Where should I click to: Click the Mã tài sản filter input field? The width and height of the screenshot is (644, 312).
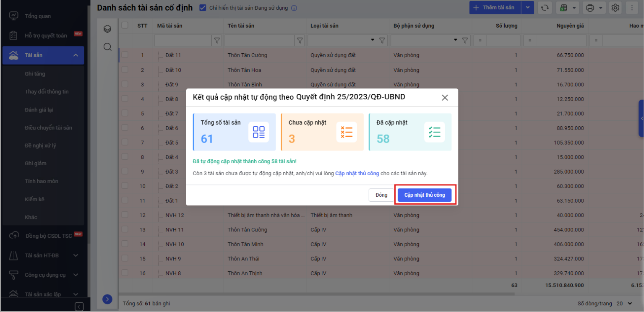coord(183,41)
